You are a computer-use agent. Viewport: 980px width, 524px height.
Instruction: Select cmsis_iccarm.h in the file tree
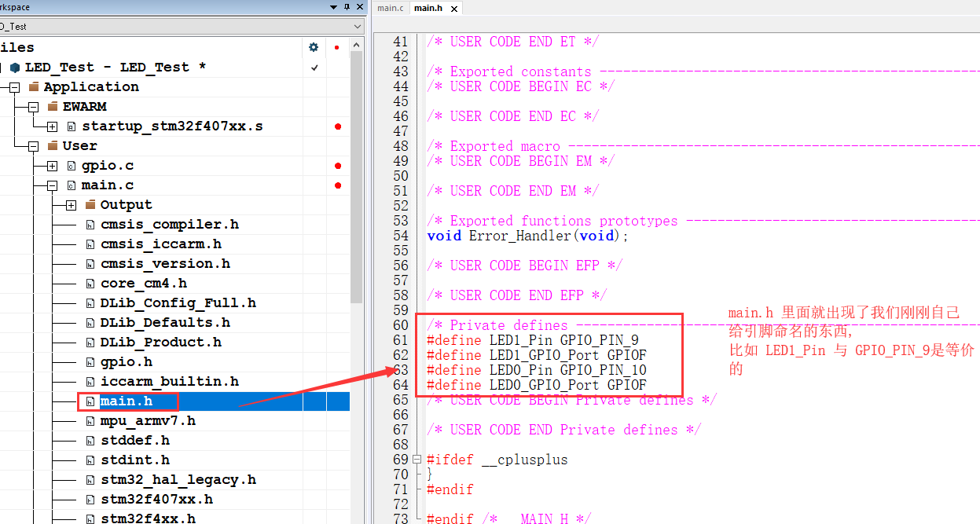[x=161, y=244]
